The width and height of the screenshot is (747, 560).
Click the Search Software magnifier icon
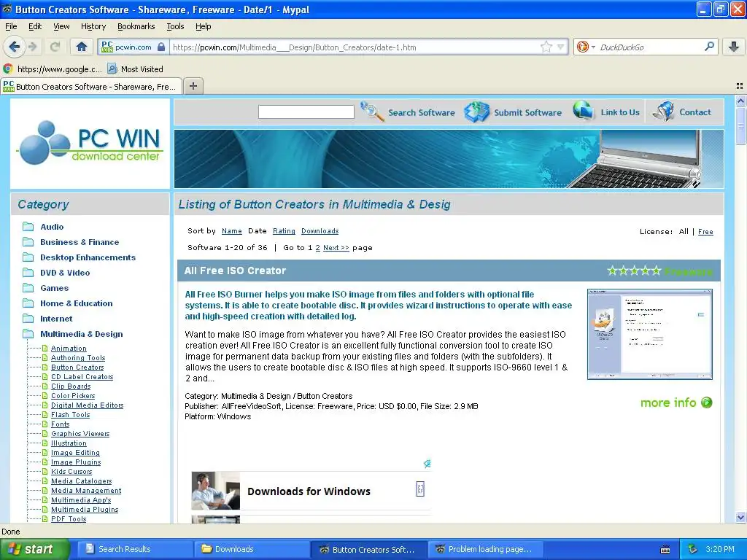coord(372,112)
